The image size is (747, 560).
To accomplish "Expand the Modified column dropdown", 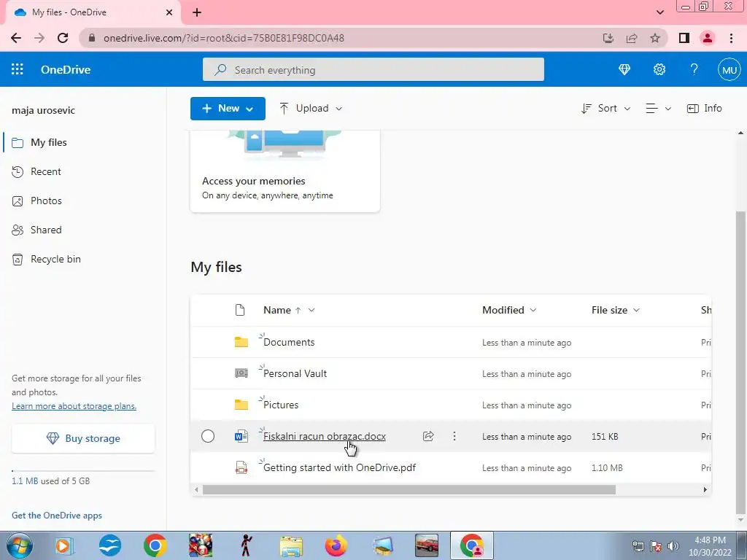I will tap(533, 310).
